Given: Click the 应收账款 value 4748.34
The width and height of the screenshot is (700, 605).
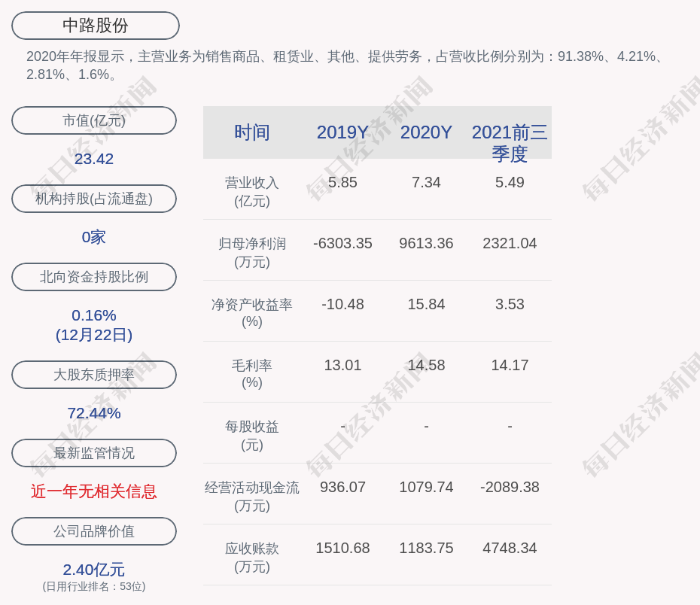Looking at the screenshot, I should [x=510, y=549].
